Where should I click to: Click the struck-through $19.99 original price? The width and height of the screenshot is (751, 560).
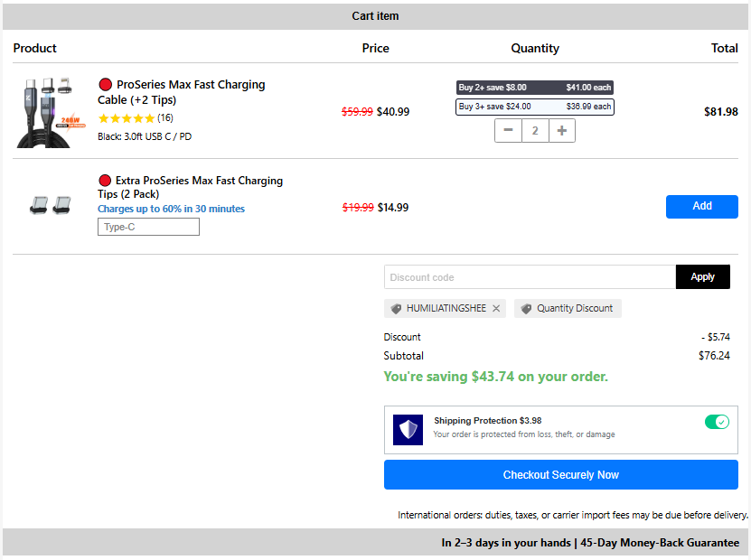point(358,207)
